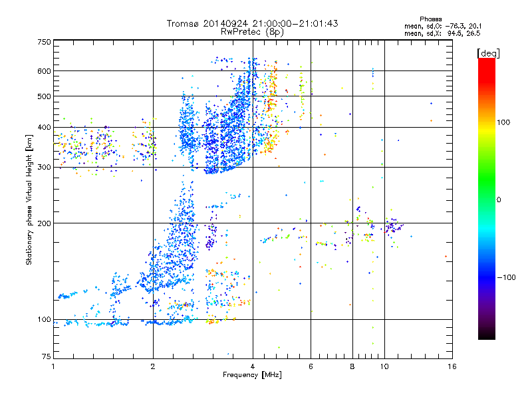Click the y-axis tick label "200"
532x399 pixels.
[44, 223]
